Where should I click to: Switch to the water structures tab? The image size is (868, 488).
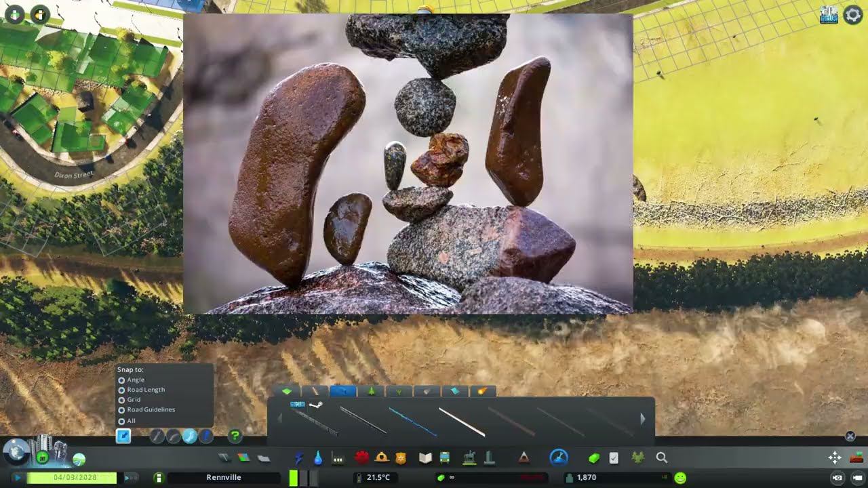tap(455, 391)
